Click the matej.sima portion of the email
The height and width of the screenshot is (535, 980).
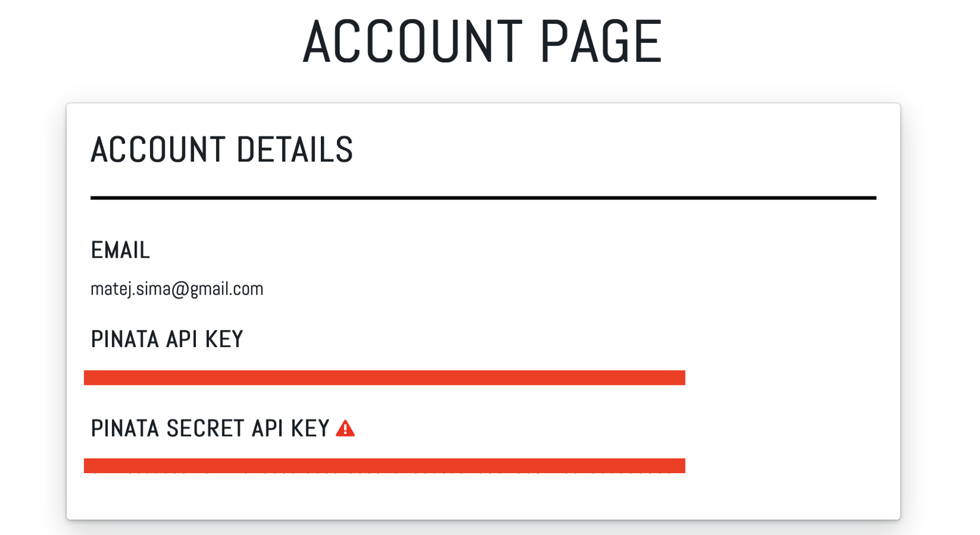[x=130, y=288]
